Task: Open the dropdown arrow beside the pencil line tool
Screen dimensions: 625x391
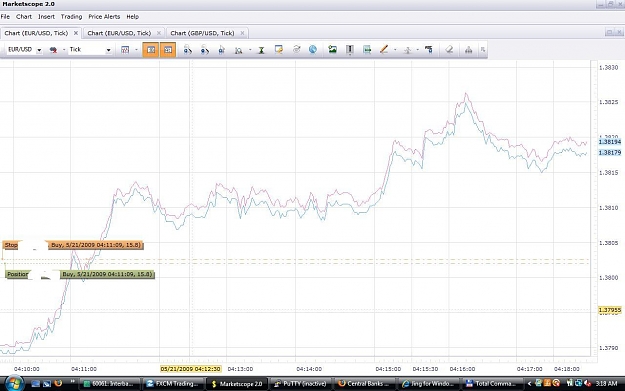Action: (x=395, y=50)
